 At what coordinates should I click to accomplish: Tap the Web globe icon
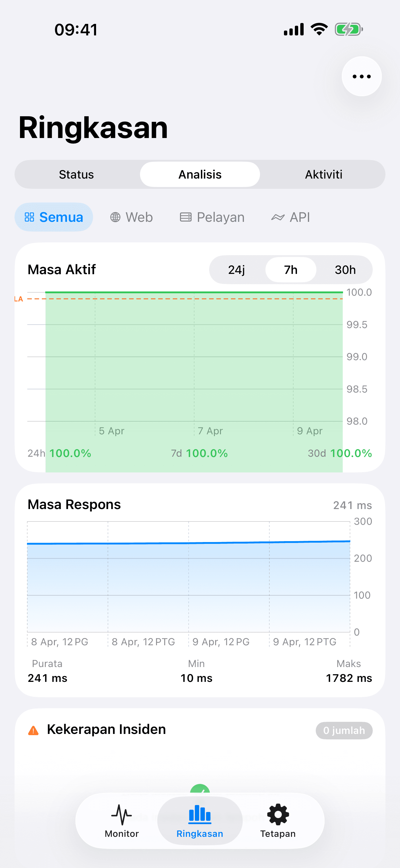(115, 217)
